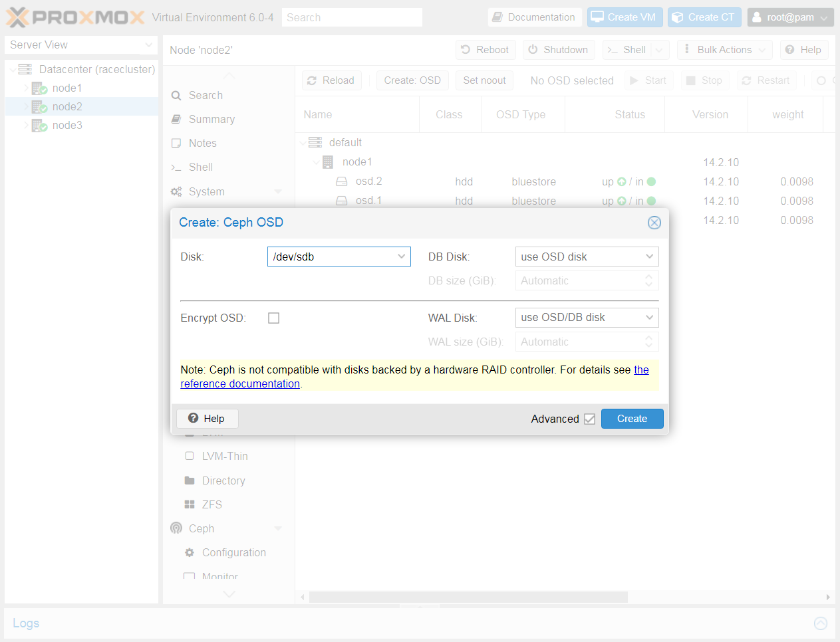
Task: Expand the Logs panel toggle icon
Action: tap(821, 623)
